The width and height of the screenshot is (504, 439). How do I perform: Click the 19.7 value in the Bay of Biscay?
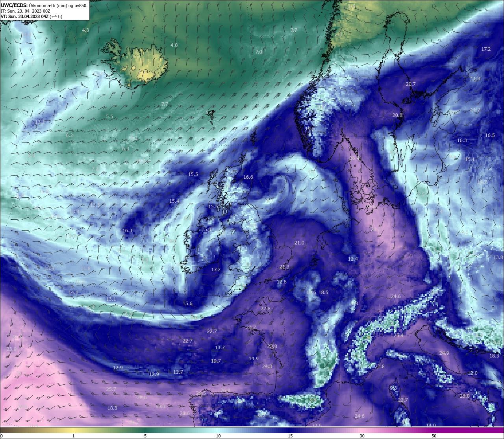coord(216,361)
